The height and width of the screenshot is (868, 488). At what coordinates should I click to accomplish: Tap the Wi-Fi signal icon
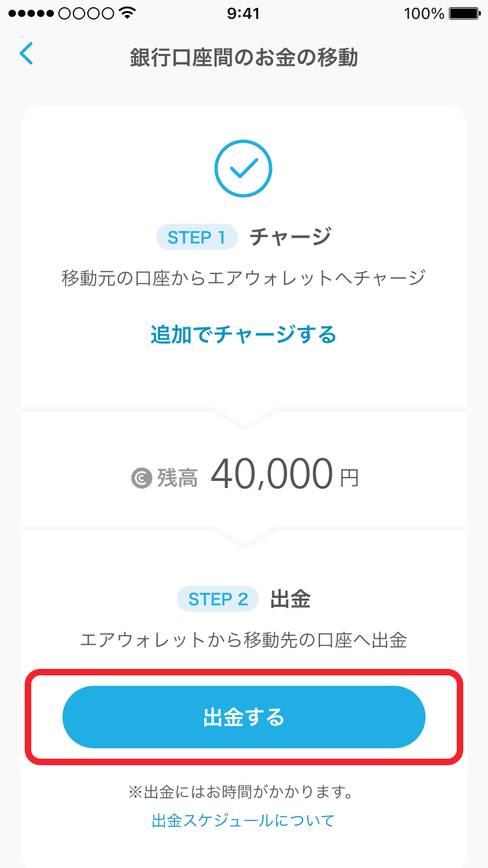128,14
